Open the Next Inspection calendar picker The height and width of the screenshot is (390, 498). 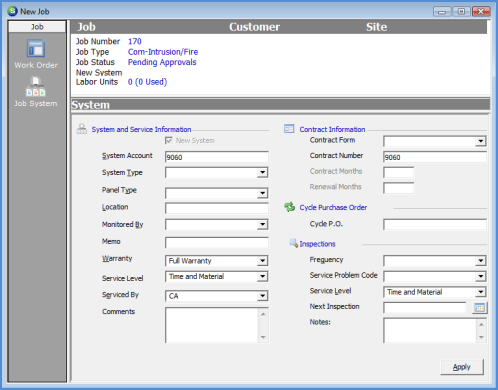(x=480, y=307)
